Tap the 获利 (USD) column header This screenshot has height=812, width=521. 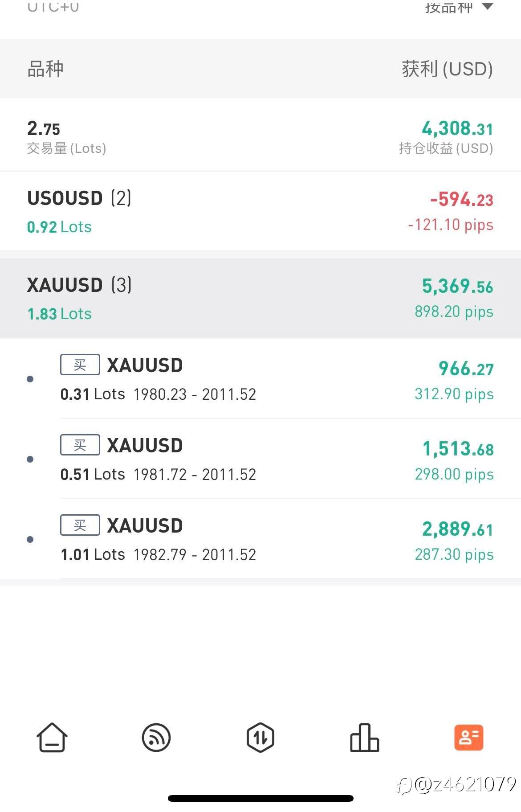tap(447, 69)
